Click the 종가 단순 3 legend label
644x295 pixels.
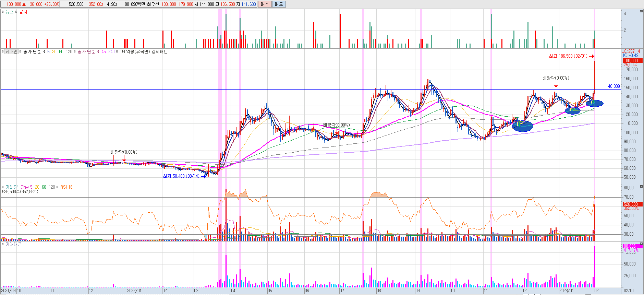click(x=34, y=51)
